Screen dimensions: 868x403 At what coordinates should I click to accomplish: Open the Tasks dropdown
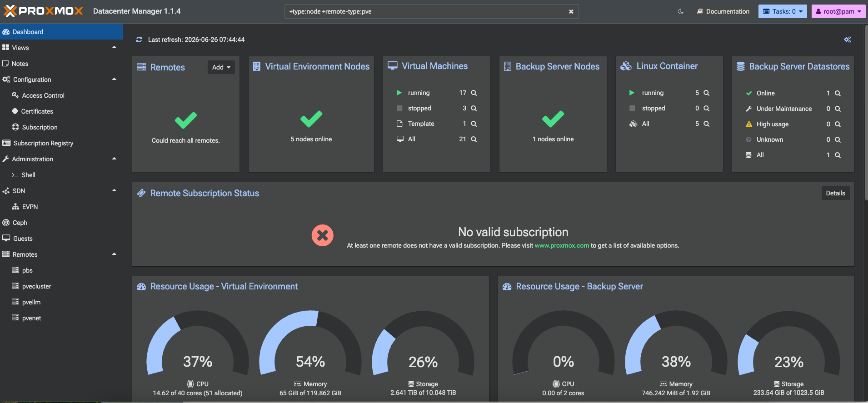(x=783, y=11)
